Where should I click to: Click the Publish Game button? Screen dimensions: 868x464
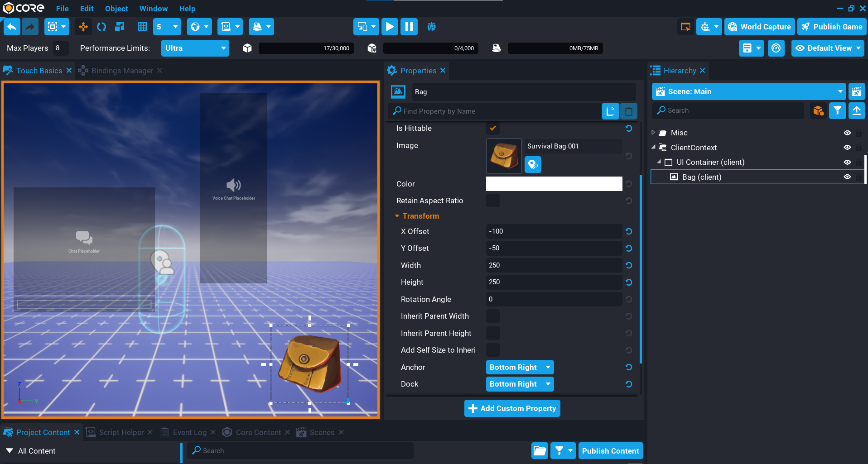pyautogui.click(x=832, y=27)
